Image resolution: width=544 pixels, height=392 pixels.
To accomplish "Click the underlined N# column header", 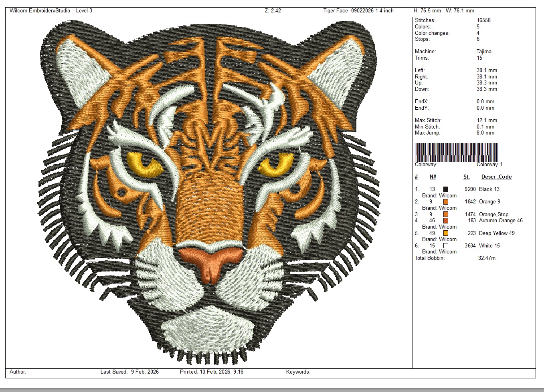I will 433,177.
